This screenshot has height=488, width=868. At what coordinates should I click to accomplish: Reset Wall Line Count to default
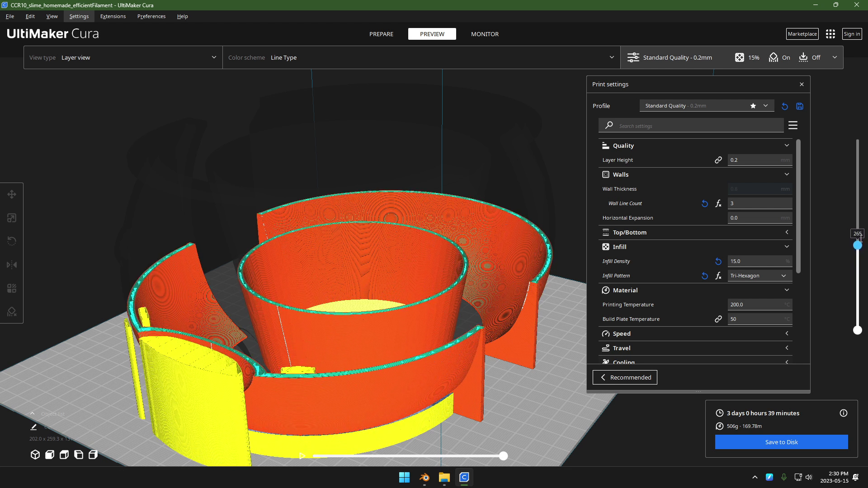705,203
